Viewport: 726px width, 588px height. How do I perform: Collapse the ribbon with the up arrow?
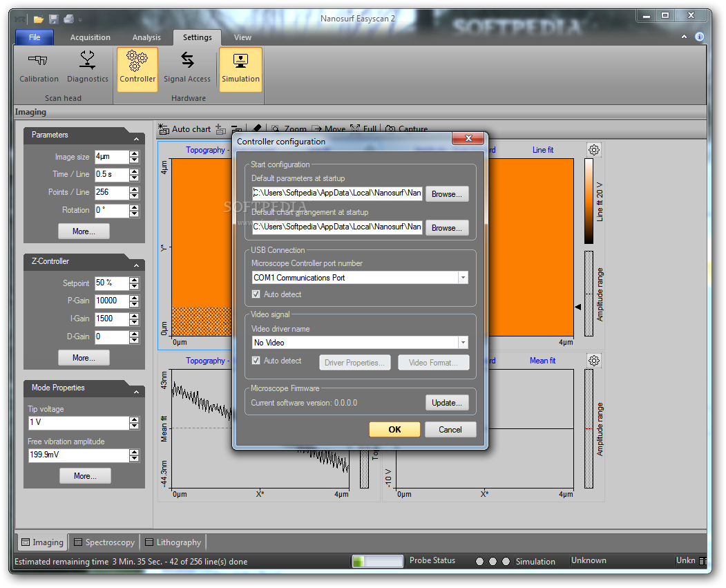coord(684,37)
